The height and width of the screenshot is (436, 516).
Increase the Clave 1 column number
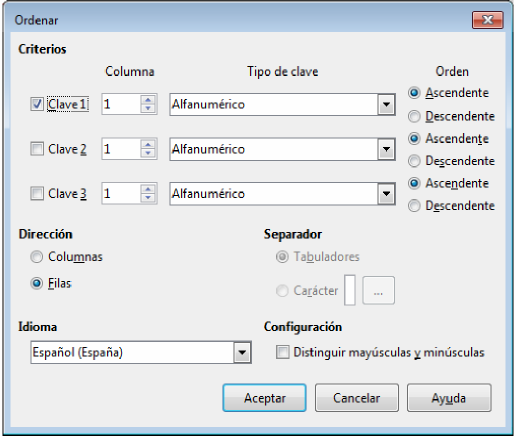(x=148, y=100)
